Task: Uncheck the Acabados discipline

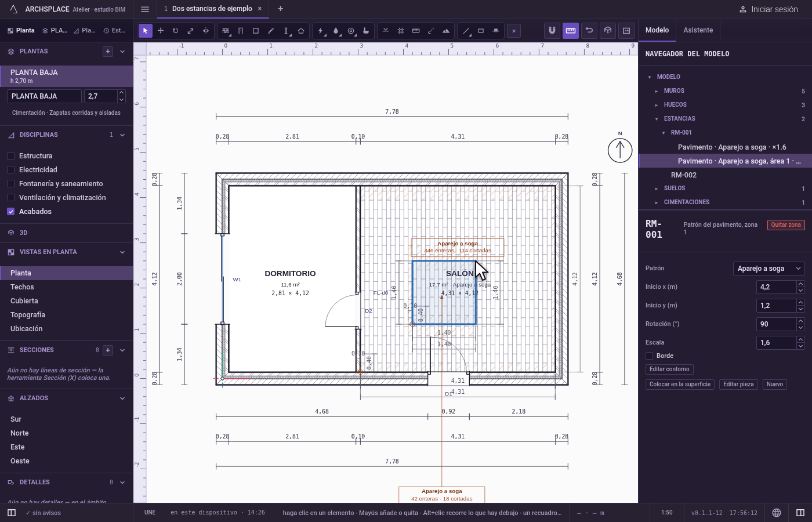Action: click(x=10, y=212)
